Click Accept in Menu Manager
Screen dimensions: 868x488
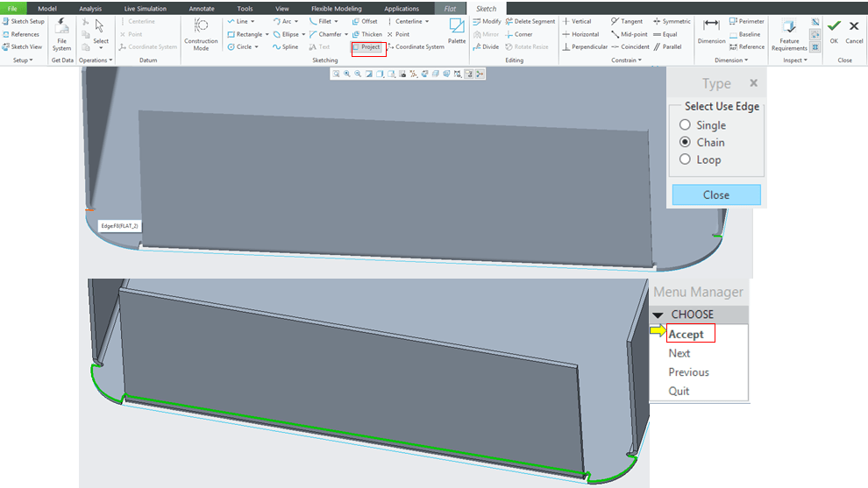686,334
